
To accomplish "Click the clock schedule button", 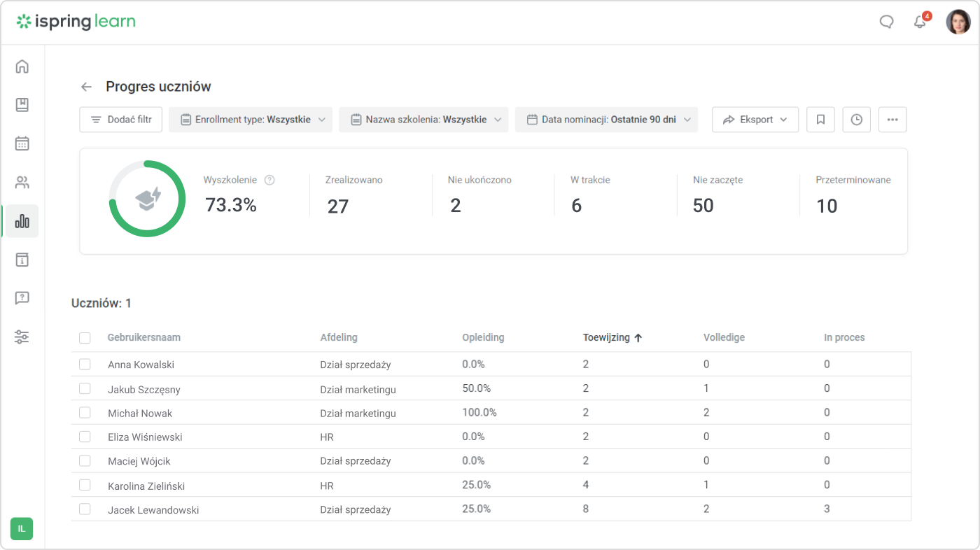I will click(x=857, y=120).
